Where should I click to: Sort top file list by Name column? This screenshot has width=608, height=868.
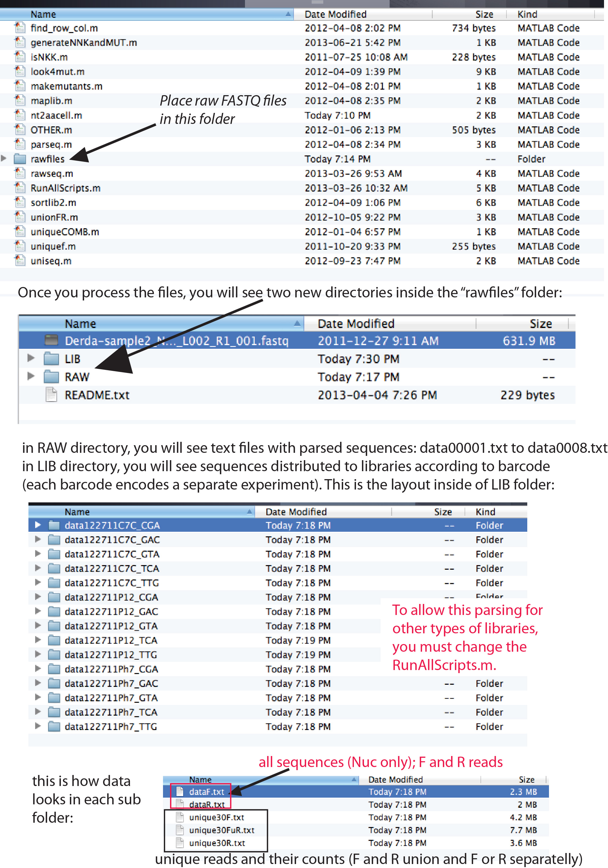[146, 14]
